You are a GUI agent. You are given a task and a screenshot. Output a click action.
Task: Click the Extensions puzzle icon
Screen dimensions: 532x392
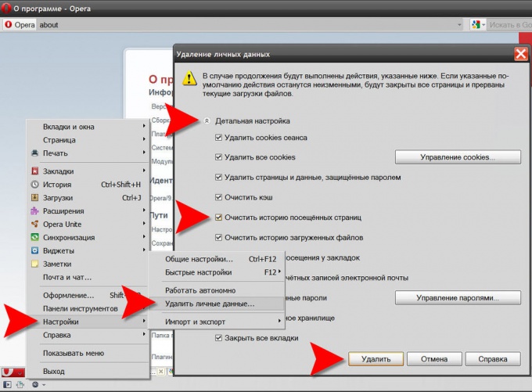[34, 211]
